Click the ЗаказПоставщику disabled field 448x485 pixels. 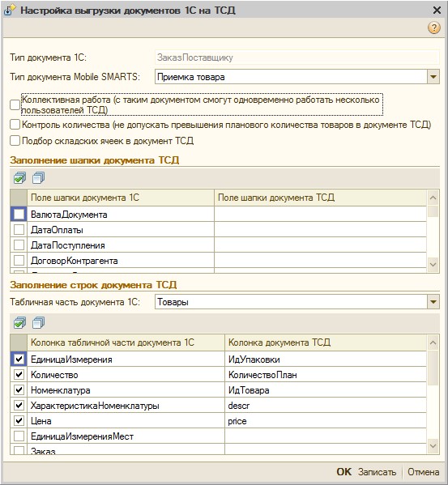click(297, 57)
